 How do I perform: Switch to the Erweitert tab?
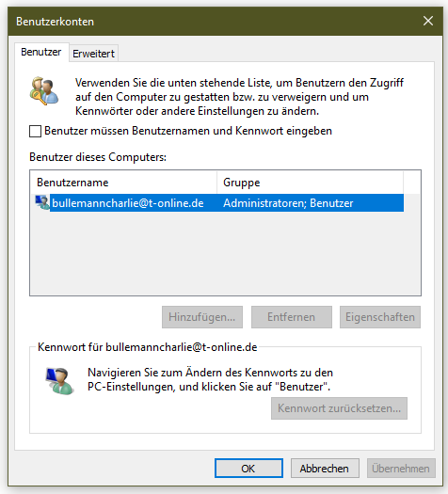point(93,54)
